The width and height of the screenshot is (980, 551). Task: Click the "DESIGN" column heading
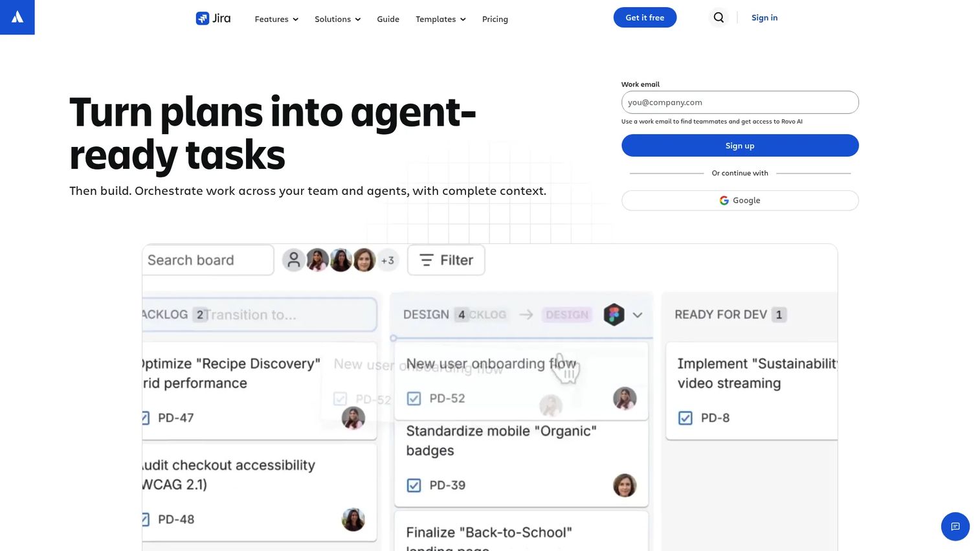pyautogui.click(x=426, y=315)
